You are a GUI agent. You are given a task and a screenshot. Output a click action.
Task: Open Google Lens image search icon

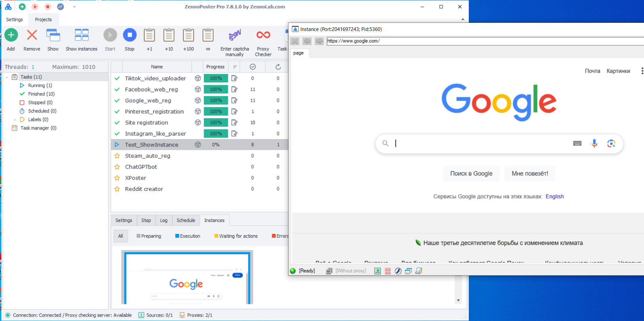coord(611,143)
